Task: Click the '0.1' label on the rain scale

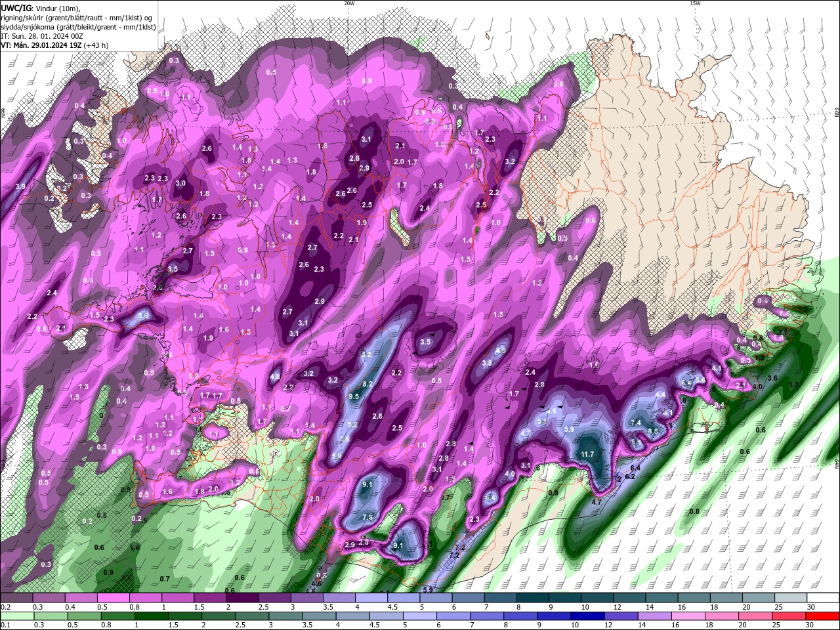Action: pyautogui.click(x=5, y=625)
